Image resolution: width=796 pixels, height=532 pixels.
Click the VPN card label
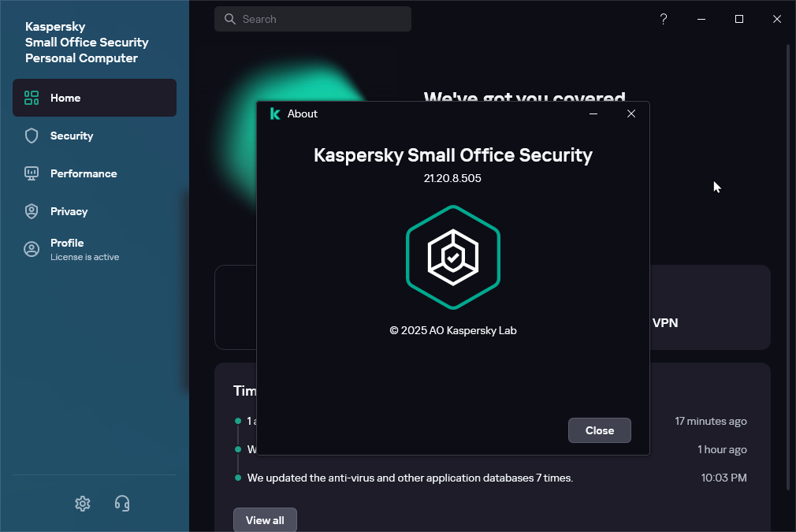[x=665, y=323]
